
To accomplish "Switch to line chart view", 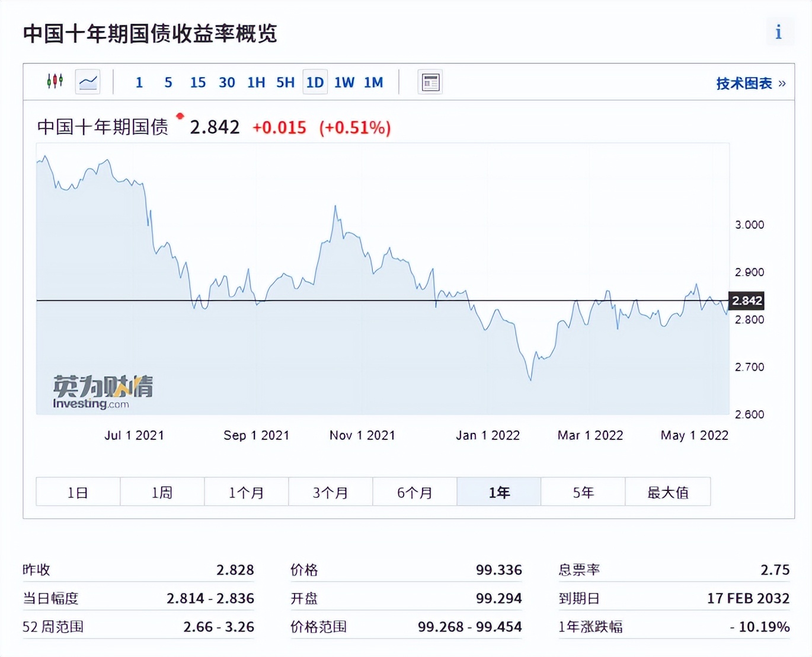I will (x=88, y=81).
